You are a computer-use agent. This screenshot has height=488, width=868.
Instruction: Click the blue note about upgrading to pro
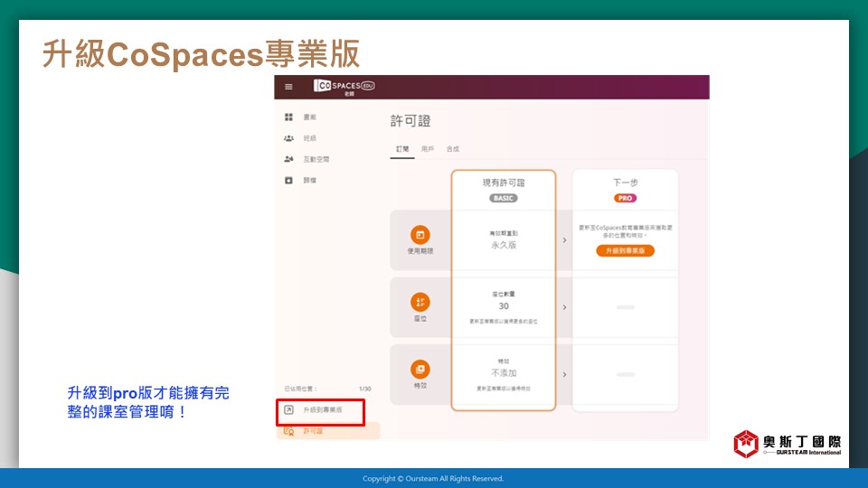pos(147,402)
